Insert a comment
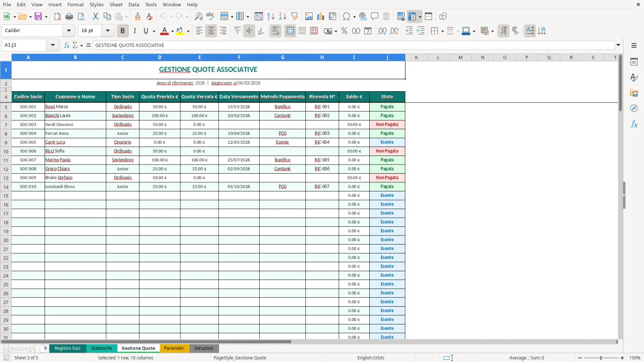Viewport: 644px width, 362px height. coord(375,17)
